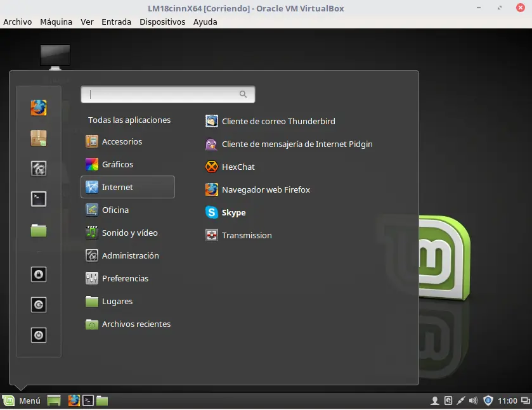Click the volume speaker icon in tray

point(473,401)
